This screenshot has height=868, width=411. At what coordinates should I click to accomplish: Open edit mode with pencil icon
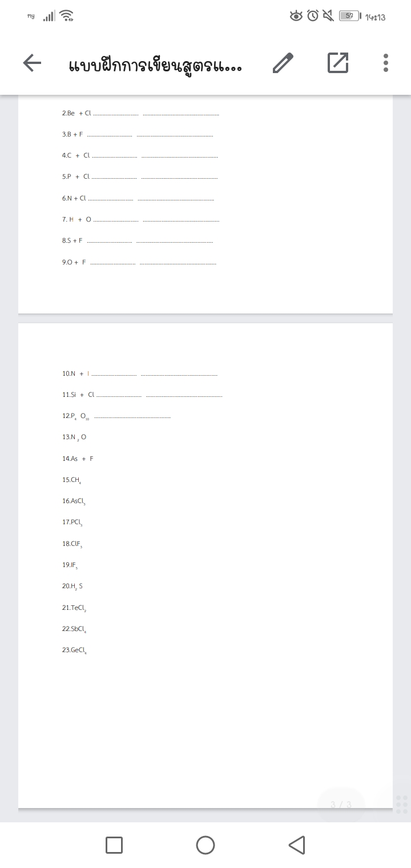click(283, 63)
